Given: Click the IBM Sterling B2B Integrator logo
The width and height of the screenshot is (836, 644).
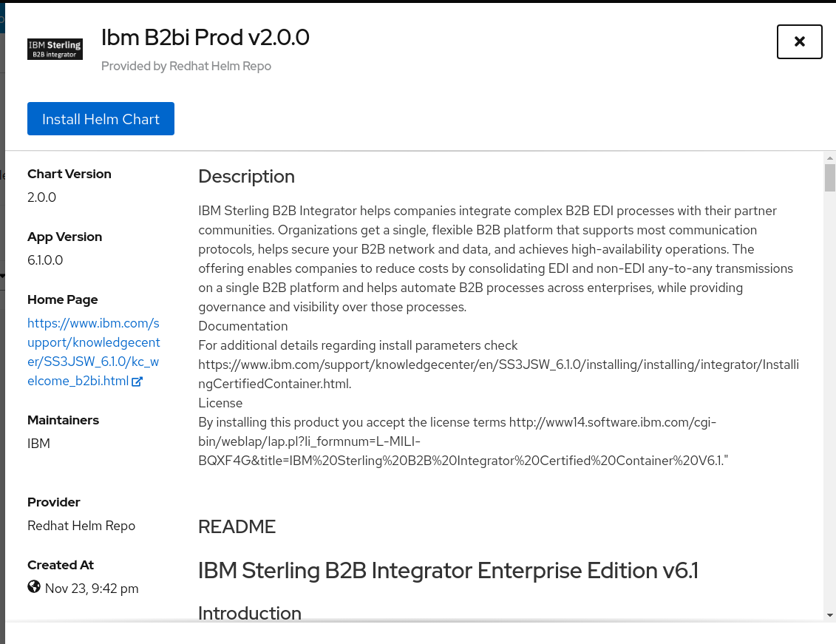Looking at the screenshot, I should coord(55,49).
